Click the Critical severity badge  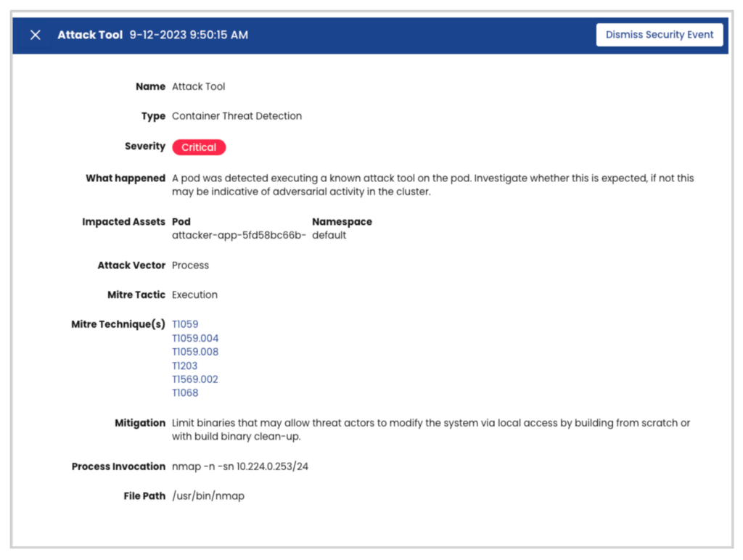pos(199,147)
